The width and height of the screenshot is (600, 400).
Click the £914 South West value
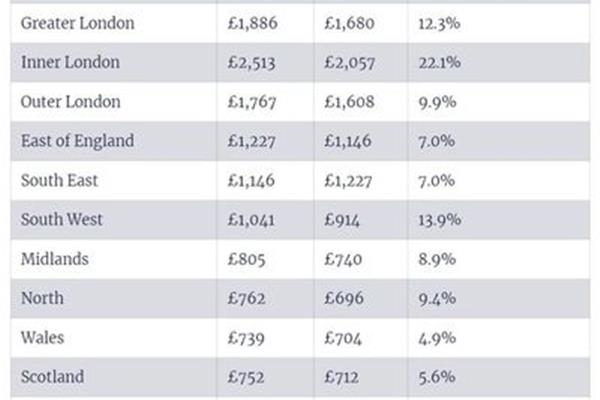click(x=342, y=220)
